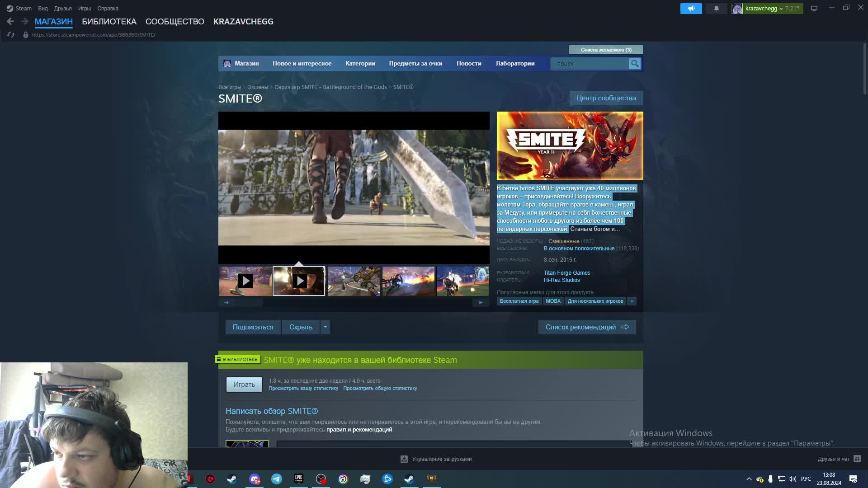Open the Вид menu
Screen dimensions: 868x488
43,9
